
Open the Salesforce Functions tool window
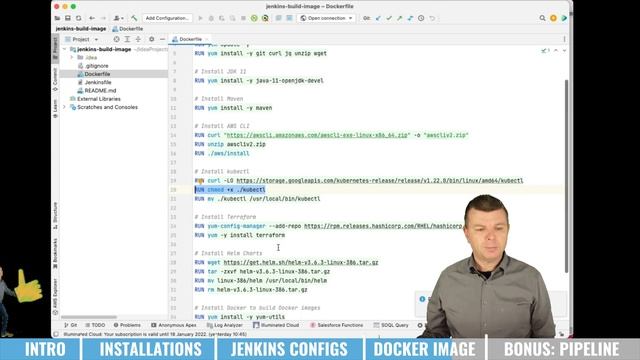coord(337,325)
